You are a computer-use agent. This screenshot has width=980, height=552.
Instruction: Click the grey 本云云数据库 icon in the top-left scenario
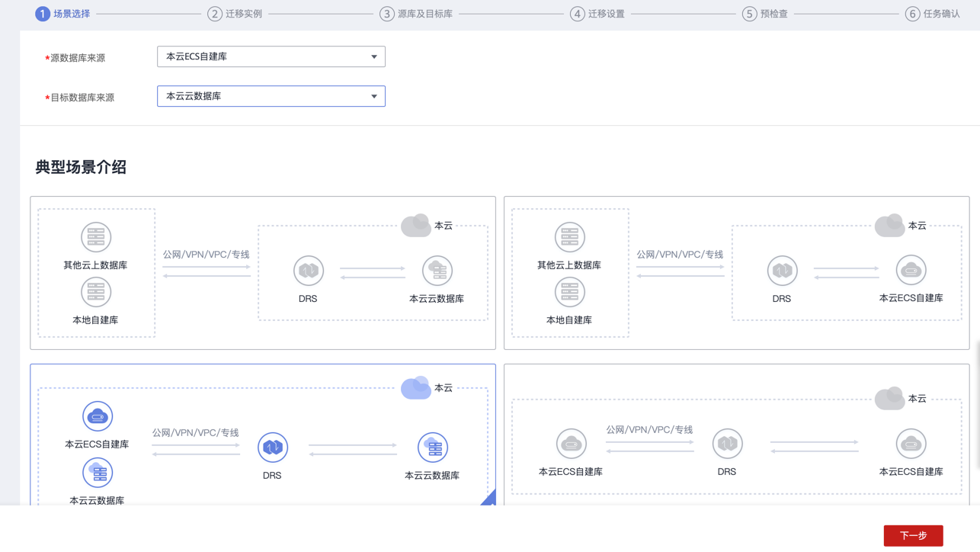437,271
